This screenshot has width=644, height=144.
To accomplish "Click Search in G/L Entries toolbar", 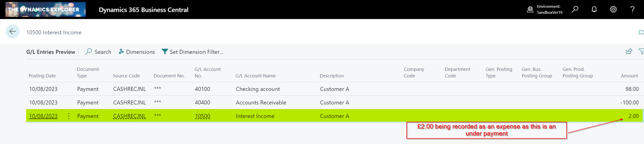I will pyautogui.click(x=98, y=52).
